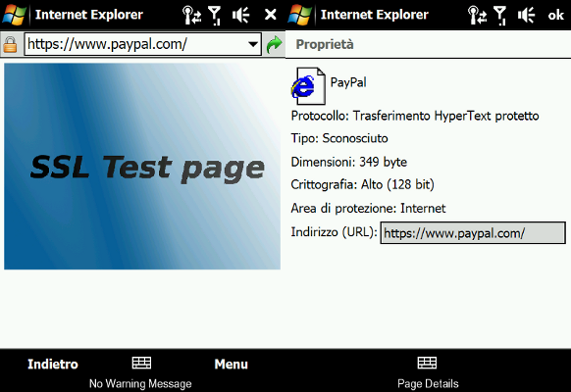Image resolution: width=571 pixels, height=392 pixels.
Task: Close left Internet Explorer with X button
Action: [x=270, y=15]
